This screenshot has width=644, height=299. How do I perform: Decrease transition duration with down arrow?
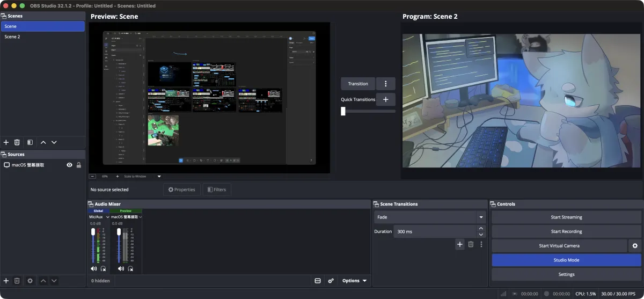481,235
